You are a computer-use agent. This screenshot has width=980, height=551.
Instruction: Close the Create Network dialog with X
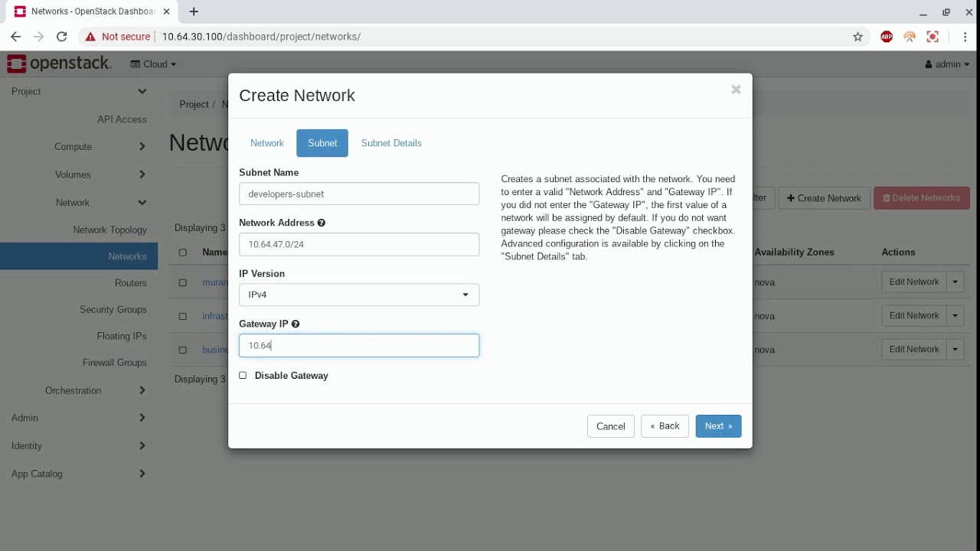[x=736, y=90]
